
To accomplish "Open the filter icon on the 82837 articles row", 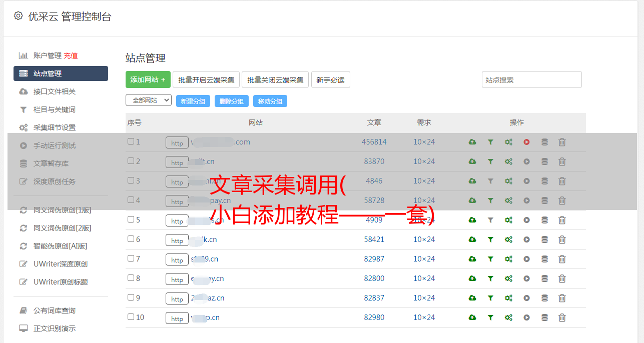I will 490,298.
